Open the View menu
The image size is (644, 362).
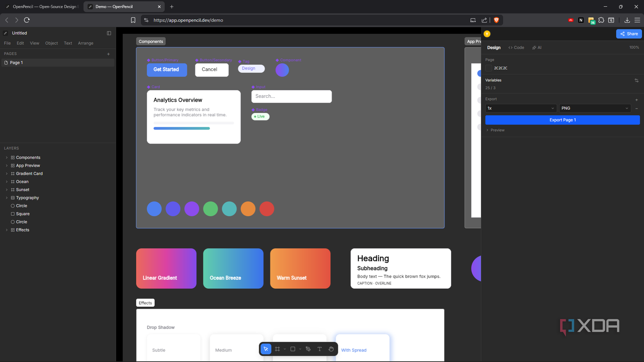pos(34,43)
